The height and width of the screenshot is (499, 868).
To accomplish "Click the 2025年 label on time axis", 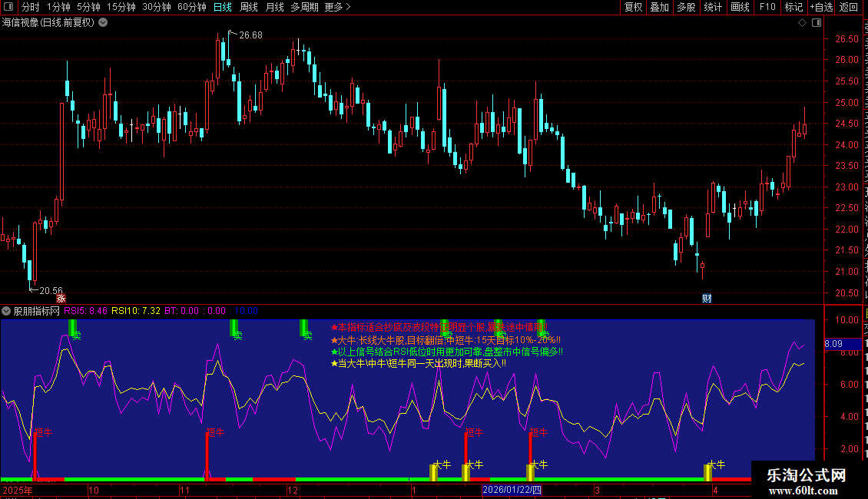I will click(18, 490).
